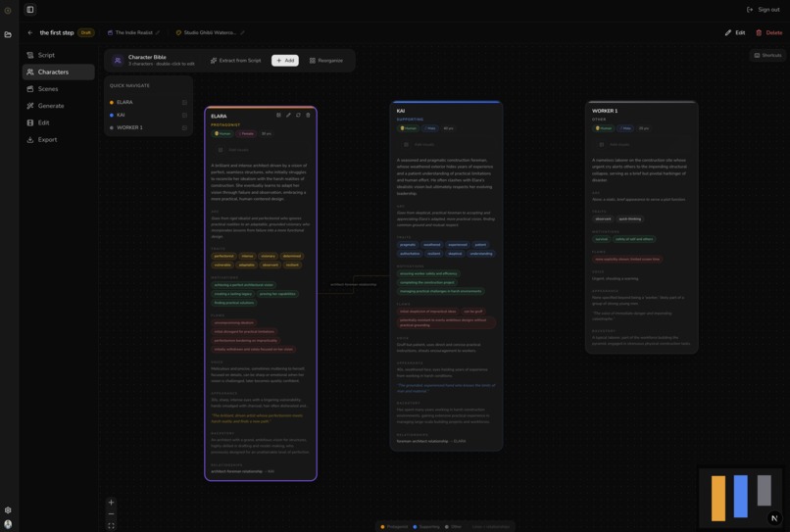This screenshot has height=532, width=790.
Task: Edit 'The Indie Realist' with its pencil icon
Action: pos(158,32)
